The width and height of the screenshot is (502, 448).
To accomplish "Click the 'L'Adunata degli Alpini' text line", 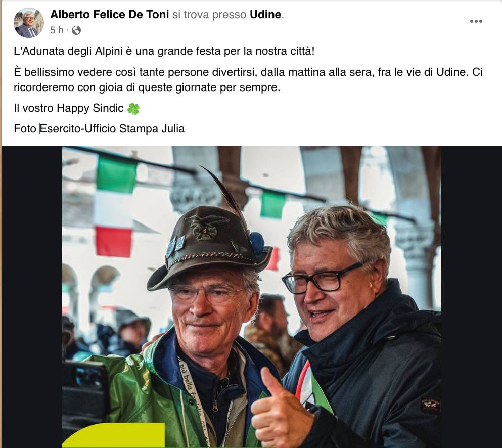I will pyautogui.click(x=164, y=51).
